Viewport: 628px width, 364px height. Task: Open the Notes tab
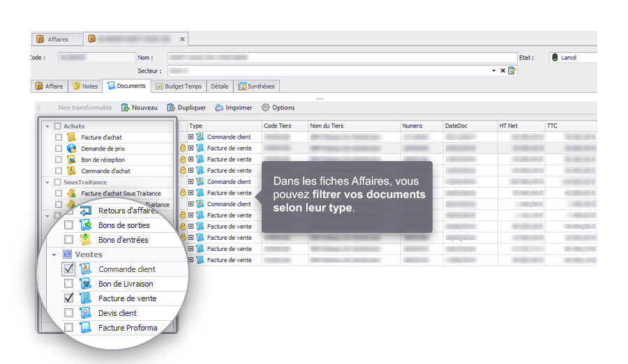[x=85, y=86]
